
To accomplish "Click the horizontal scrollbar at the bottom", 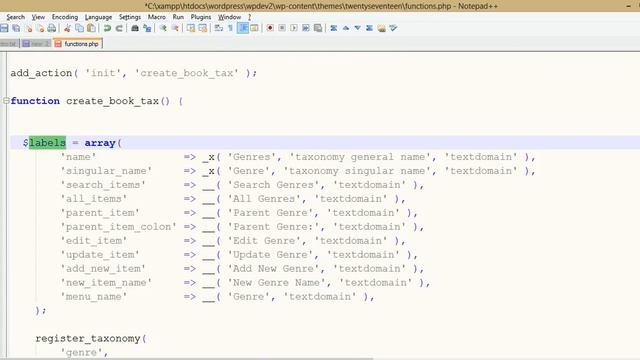I will pyautogui.click(x=187, y=358).
